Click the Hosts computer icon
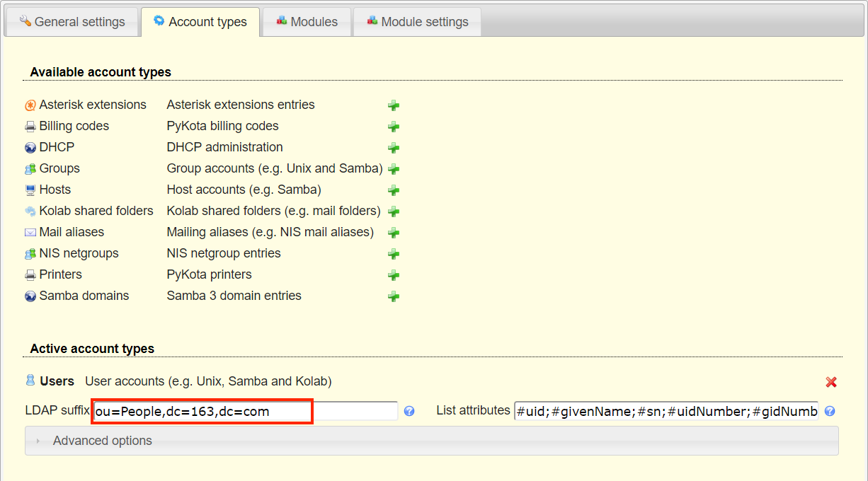This screenshot has width=868, height=481. click(x=30, y=190)
